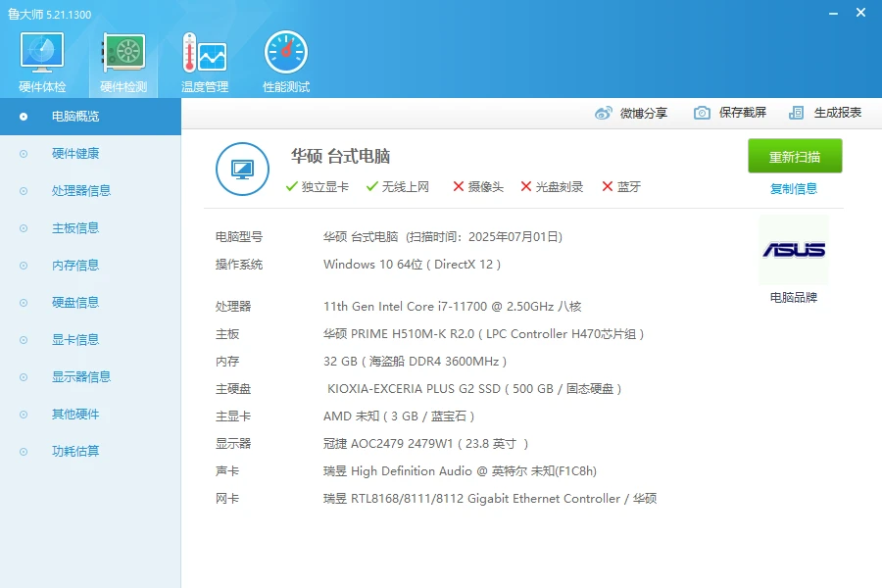882x588 pixels.
Task: Click the AMD 未知 graphics card value
Action: pos(399,416)
